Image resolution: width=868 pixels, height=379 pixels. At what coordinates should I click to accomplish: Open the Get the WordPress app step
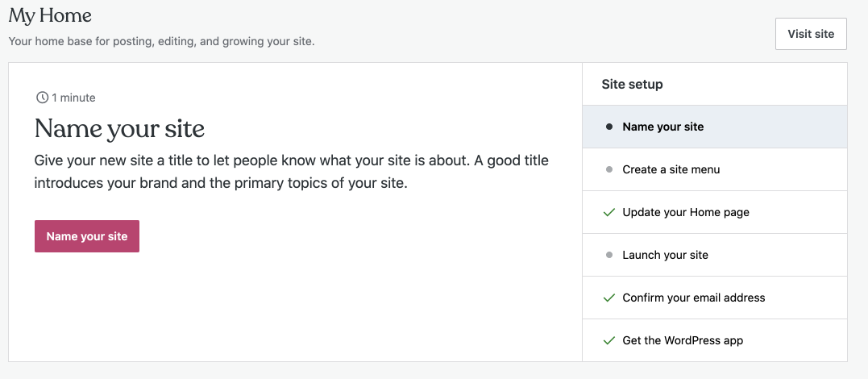coord(683,340)
